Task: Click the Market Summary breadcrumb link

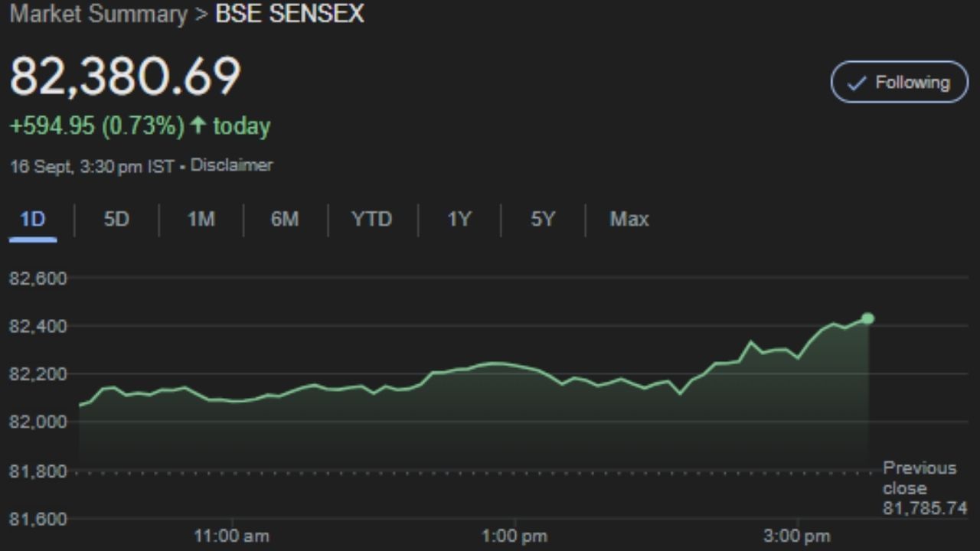Action: click(98, 15)
